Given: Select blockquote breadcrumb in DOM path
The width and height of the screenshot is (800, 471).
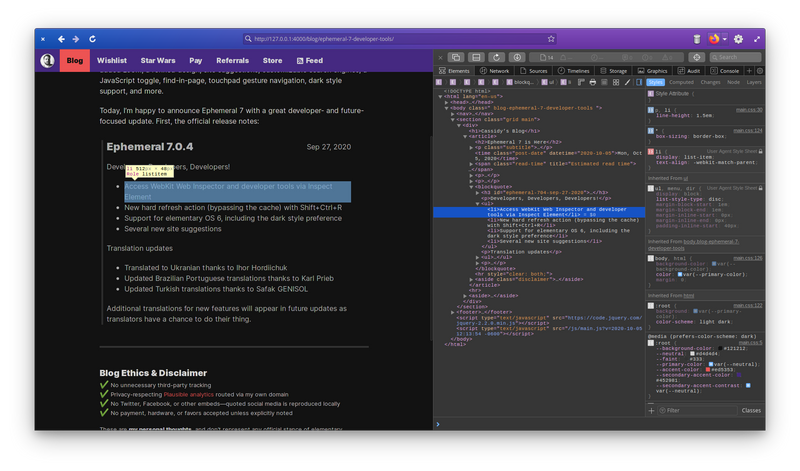Looking at the screenshot, I should [520, 82].
